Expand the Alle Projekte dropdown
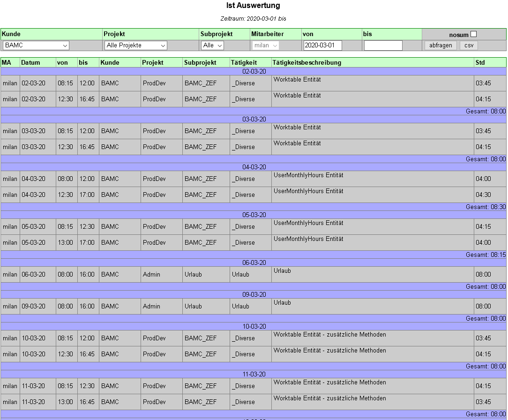Image resolution: width=508 pixels, height=420 pixels. point(136,45)
